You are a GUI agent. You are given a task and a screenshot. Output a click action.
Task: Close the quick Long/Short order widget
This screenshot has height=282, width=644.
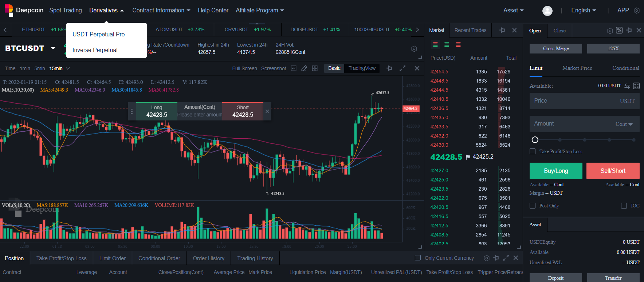pyautogui.click(x=267, y=111)
